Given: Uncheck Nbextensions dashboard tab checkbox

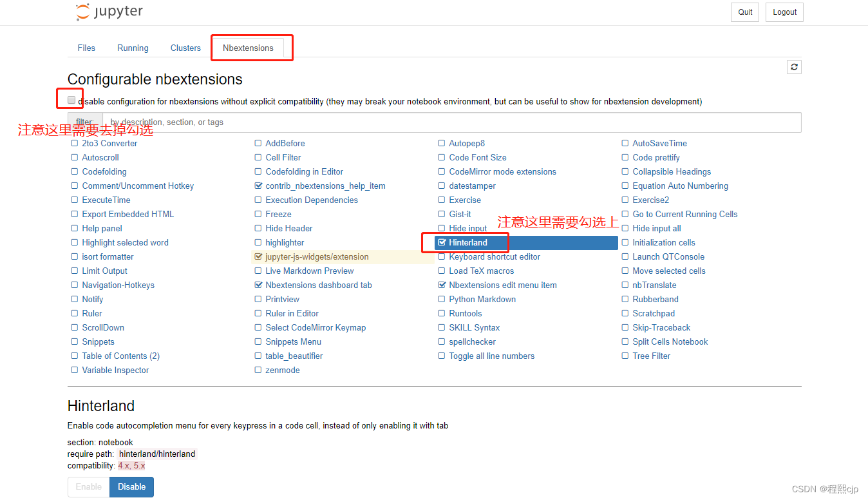Looking at the screenshot, I should coord(258,285).
